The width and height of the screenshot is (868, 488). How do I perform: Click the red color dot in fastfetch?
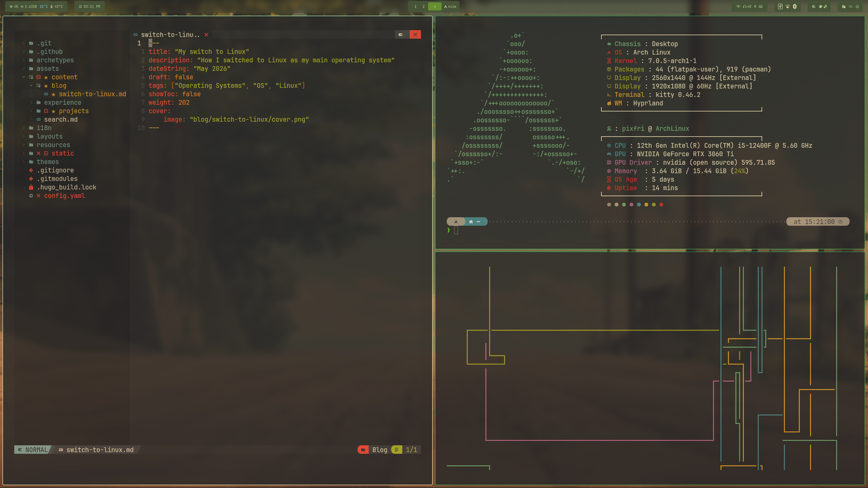pos(661,204)
